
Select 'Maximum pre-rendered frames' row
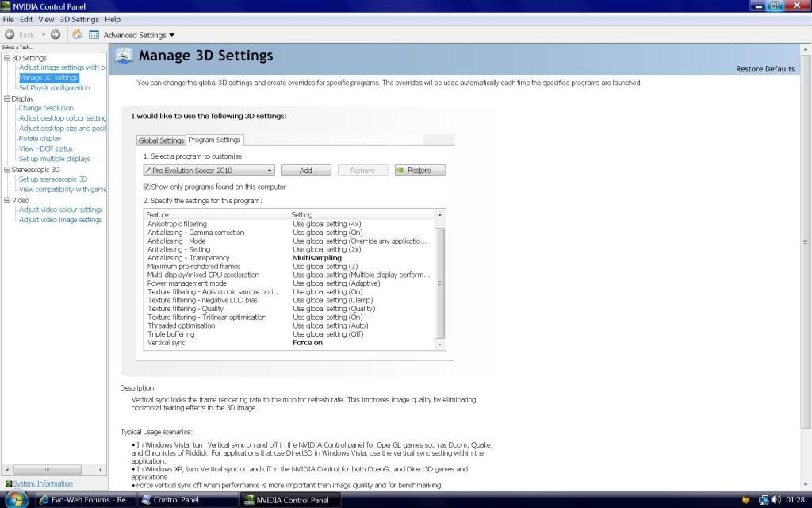click(x=289, y=267)
